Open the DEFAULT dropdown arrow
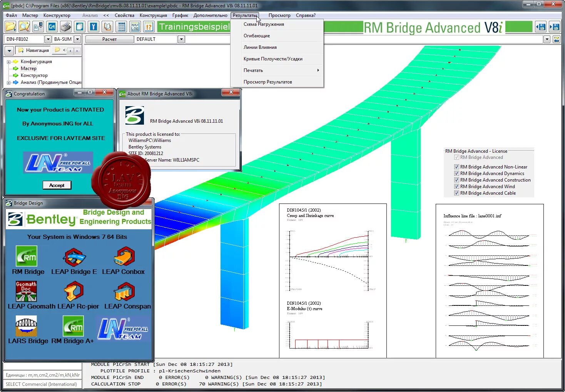The height and width of the screenshot is (392, 565). 181,39
